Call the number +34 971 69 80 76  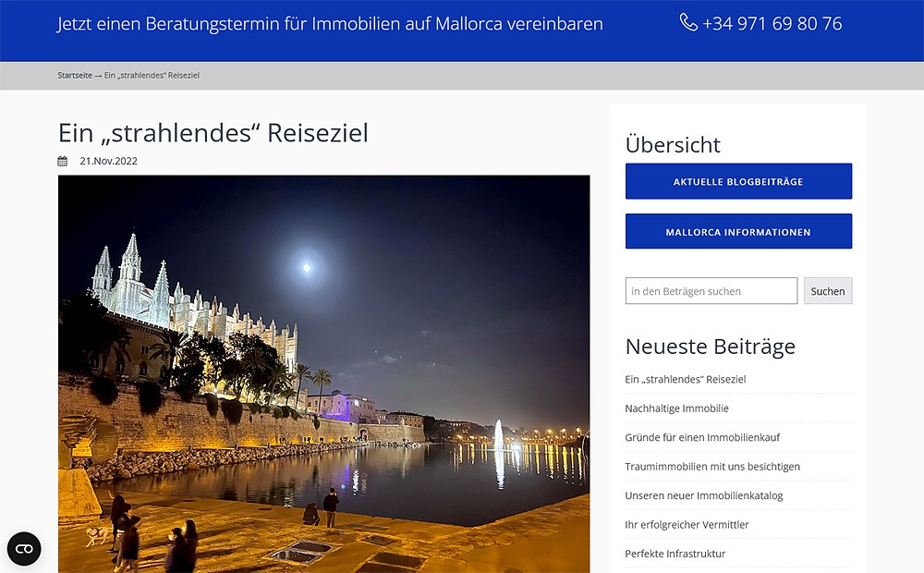772,24
